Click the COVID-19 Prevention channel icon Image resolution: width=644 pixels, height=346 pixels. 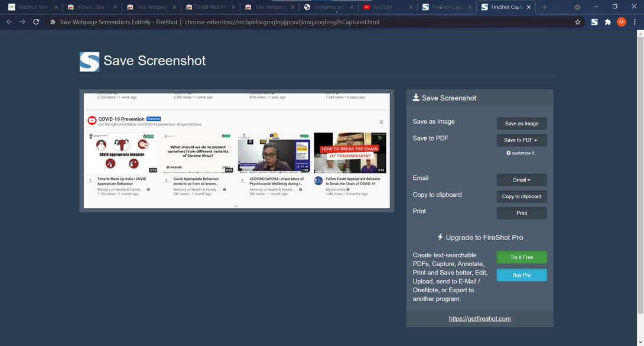(92, 121)
